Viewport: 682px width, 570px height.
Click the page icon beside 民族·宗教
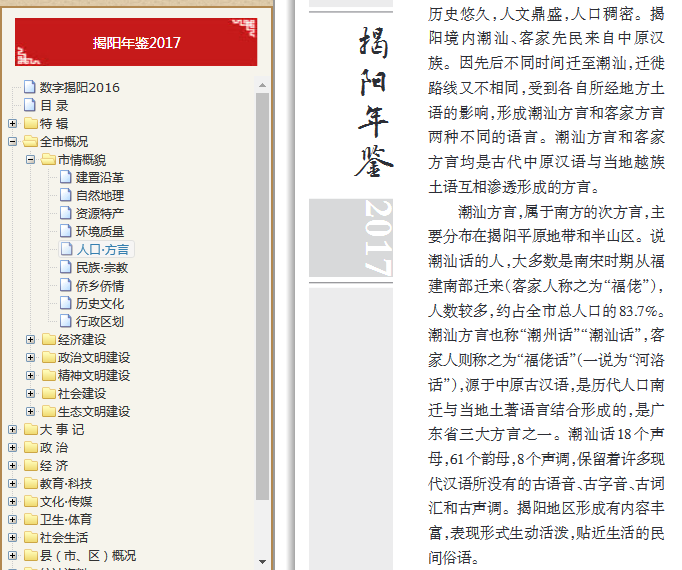click(x=66, y=267)
